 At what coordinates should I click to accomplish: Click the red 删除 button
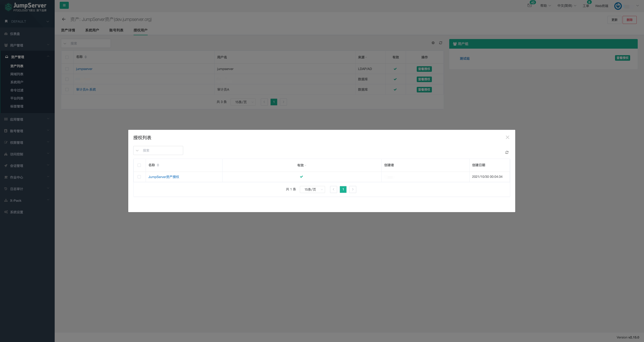629,20
